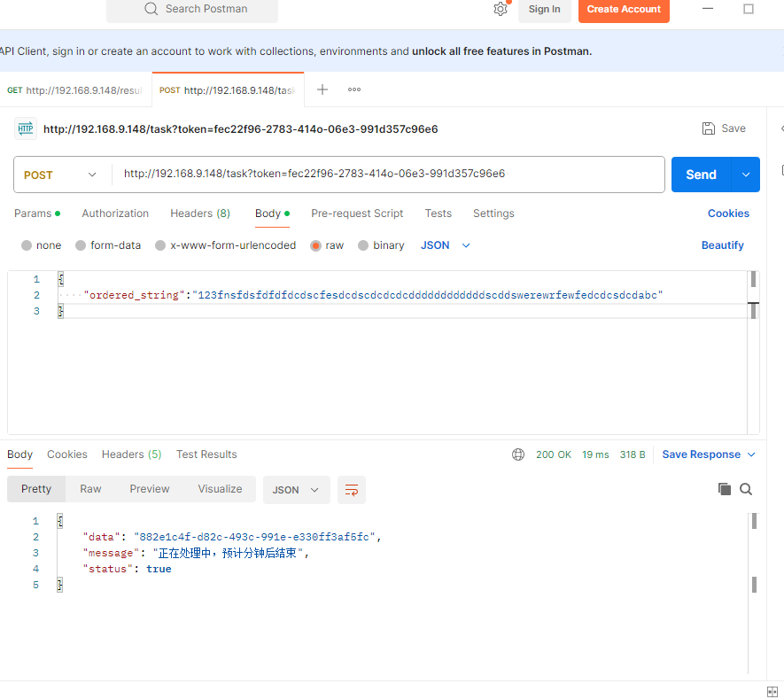This screenshot has width=784, height=699.
Task: Open the Authorization tab
Action: [x=115, y=214]
